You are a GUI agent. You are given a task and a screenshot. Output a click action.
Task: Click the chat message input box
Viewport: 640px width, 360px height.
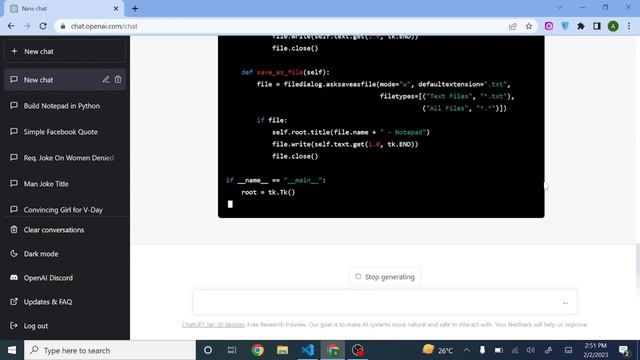pyautogui.click(x=384, y=302)
